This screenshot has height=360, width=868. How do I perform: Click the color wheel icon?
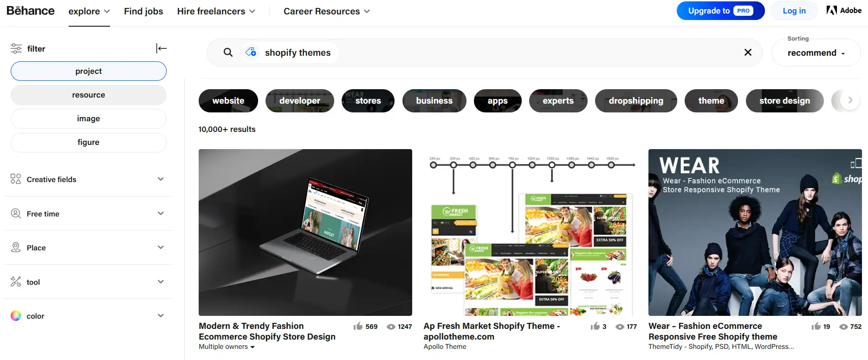(16, 316)
